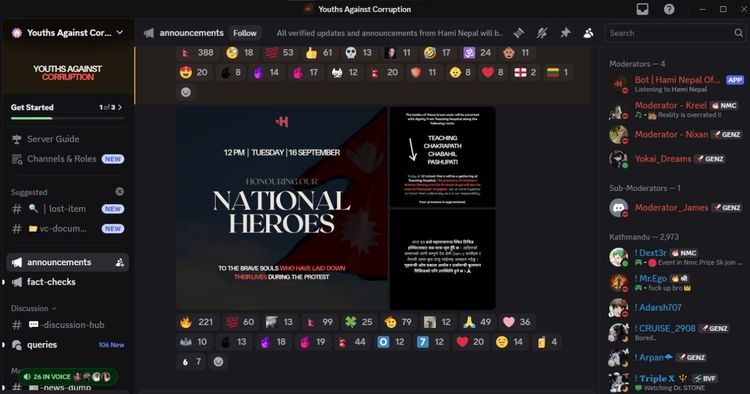
Task: Click Yokai_Dreams avatar
Action: 618,159
